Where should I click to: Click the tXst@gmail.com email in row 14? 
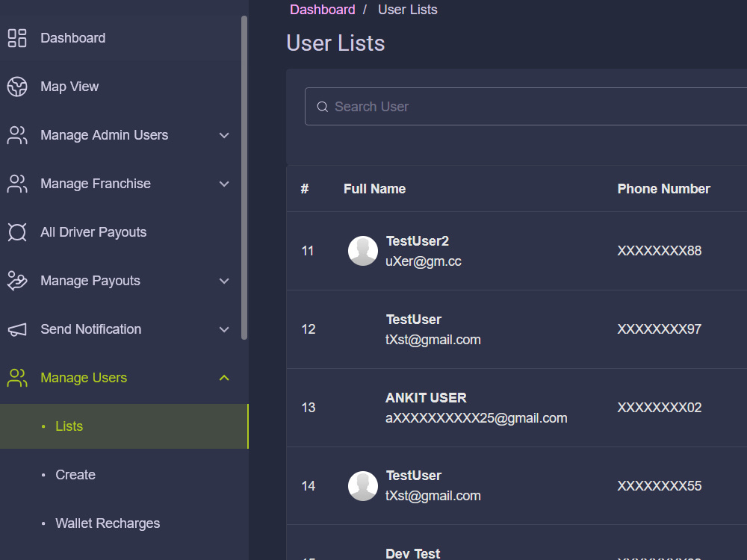click(x=433, y=497)
